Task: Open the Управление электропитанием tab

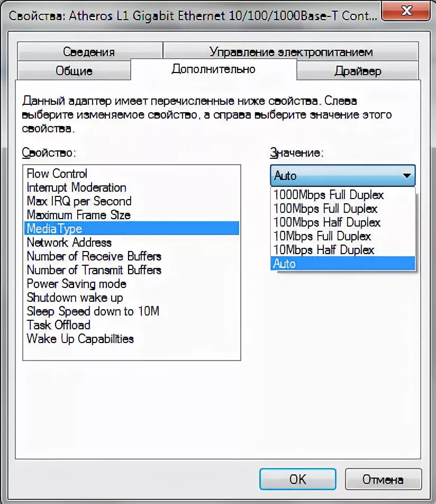Action: click(291, 51)
